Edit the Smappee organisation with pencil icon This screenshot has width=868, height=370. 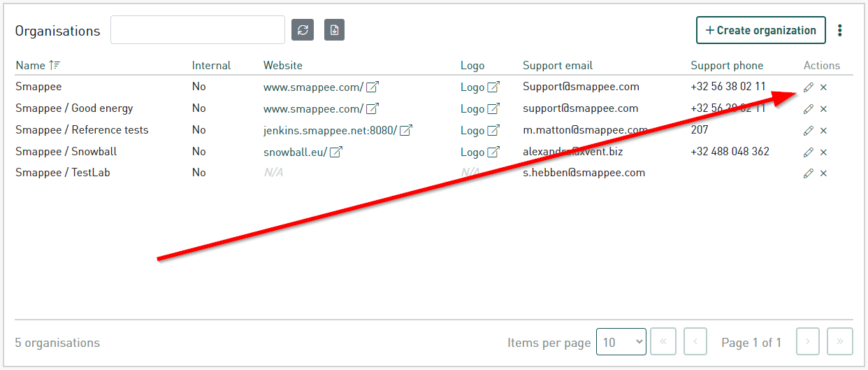pos(809,87)
